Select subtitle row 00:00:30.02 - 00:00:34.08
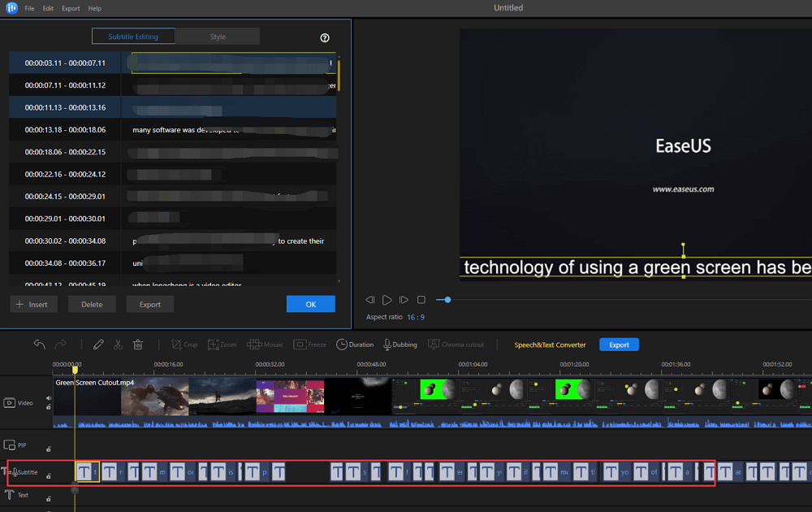 pyautogui.click(x=172, y=241)
